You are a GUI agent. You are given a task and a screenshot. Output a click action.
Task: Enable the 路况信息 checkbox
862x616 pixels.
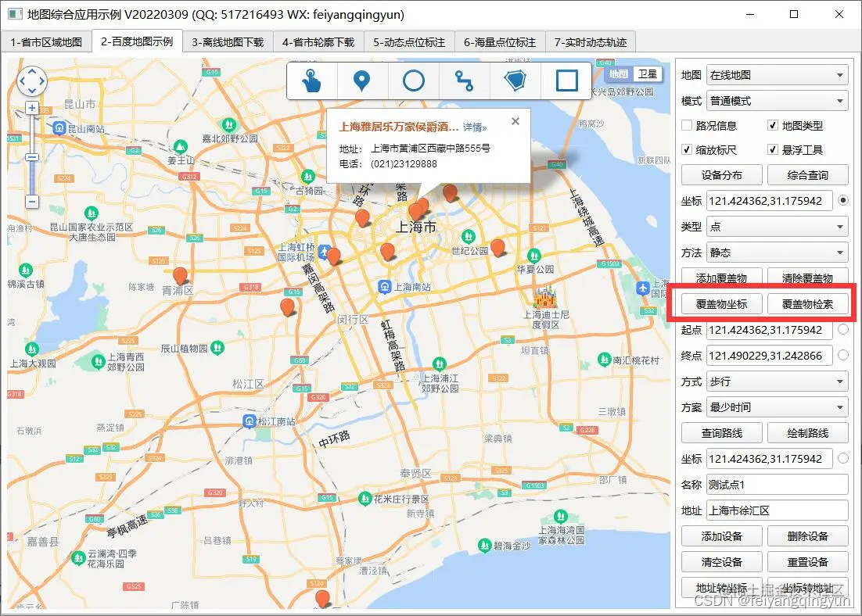pyautogui.click(x=687, y=125)
